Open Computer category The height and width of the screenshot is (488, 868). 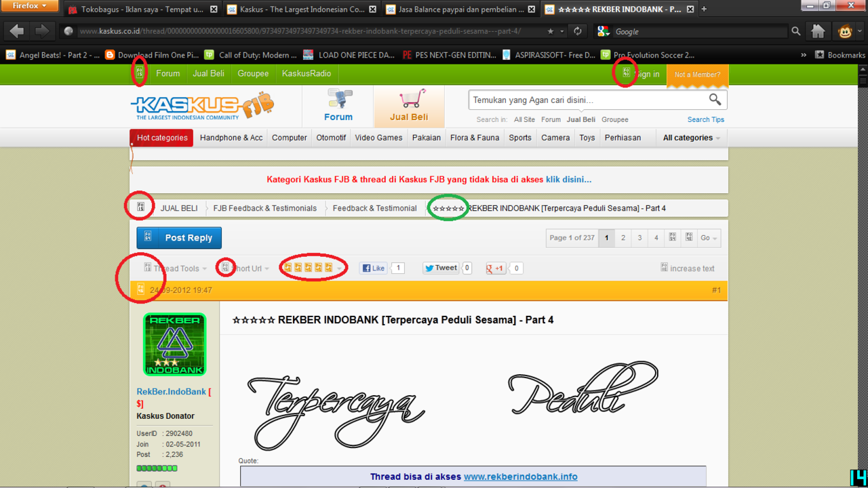(x=290, y=138)
